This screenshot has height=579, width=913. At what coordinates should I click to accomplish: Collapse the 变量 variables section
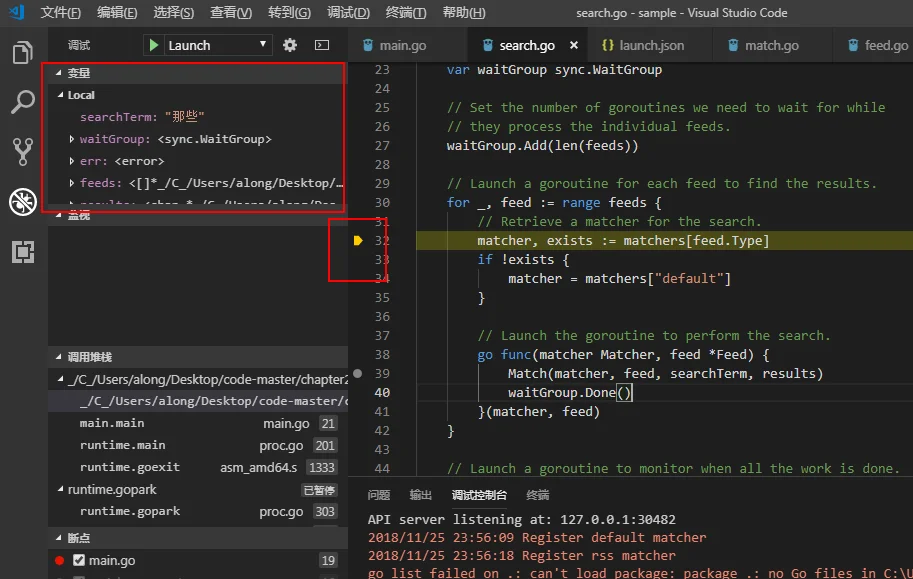[59, 73]
